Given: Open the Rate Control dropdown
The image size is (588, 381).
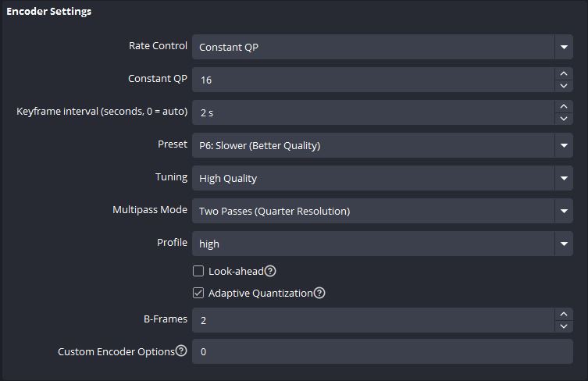Looking at the screenshot, I should pos(382,47).
